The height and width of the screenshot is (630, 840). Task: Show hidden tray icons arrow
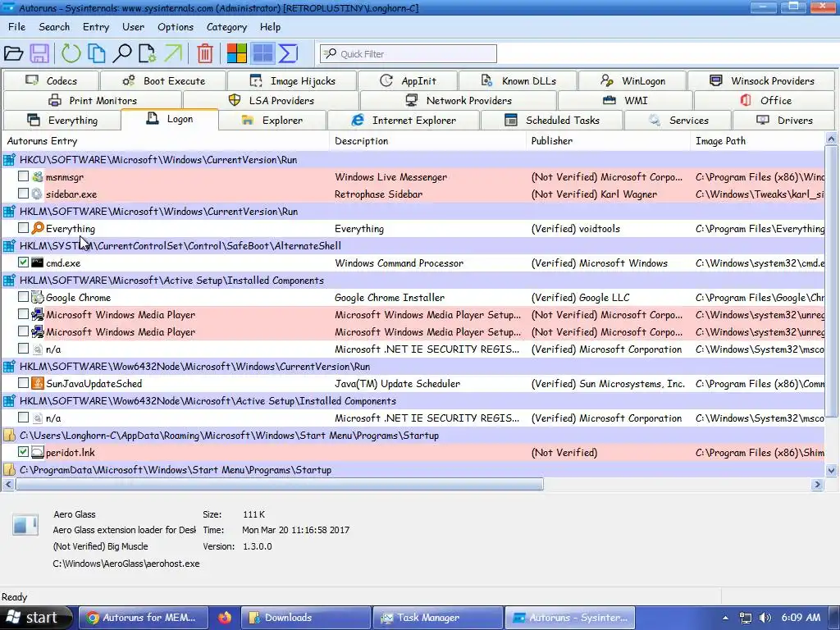click(725, 618)
